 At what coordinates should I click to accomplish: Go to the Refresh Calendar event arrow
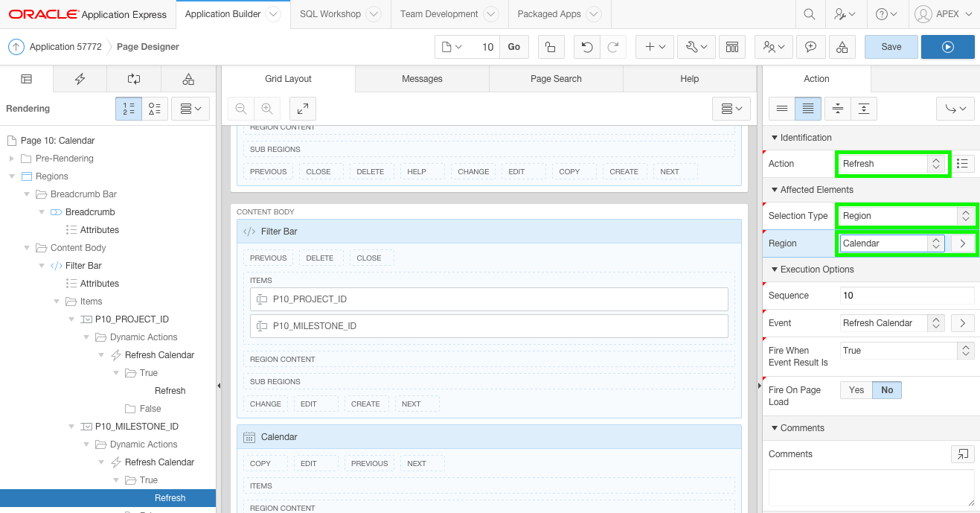(963, 323)
